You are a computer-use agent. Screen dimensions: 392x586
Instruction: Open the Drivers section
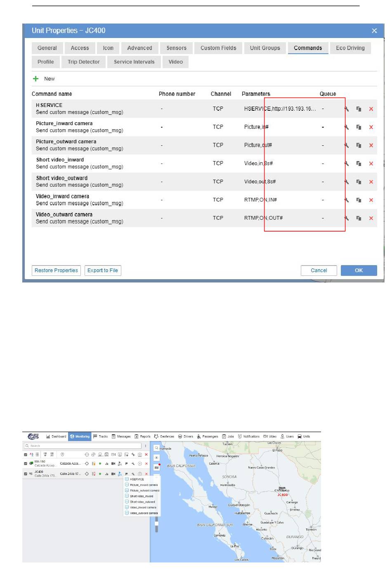[x=186, y=437]
